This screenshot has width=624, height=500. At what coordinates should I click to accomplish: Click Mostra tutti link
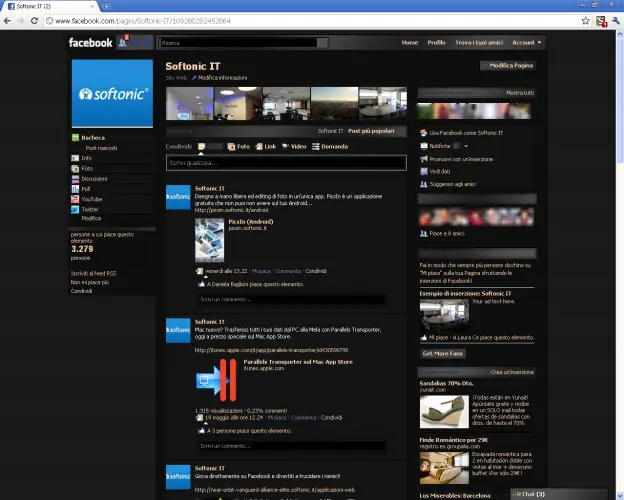(x=520, y=93)
